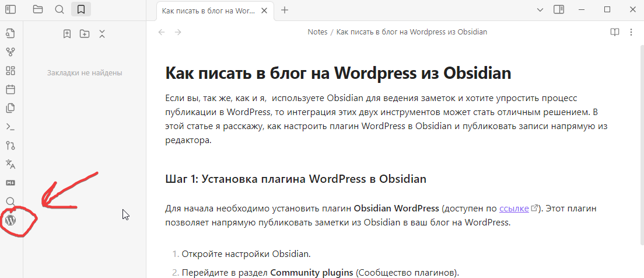The width and height of the screenshot is (644, 278).
Task: Close the 'Как писать в блог' tab
Action: 265,11
